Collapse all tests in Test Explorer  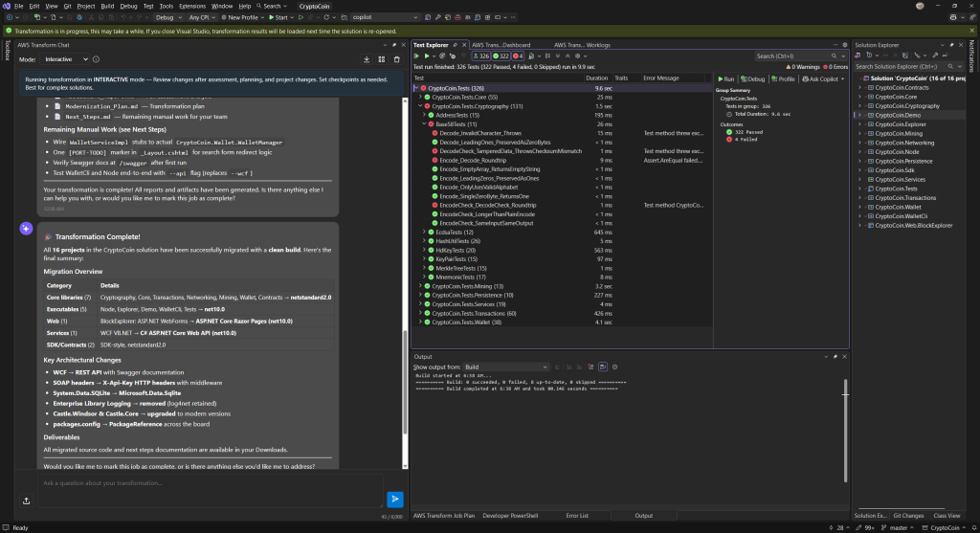pos(568,56)
